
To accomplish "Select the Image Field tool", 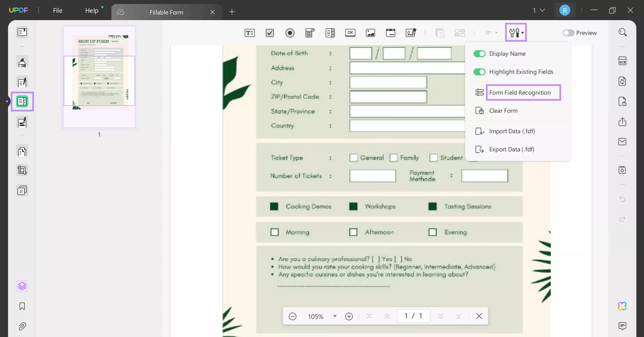I will [370, 33].
